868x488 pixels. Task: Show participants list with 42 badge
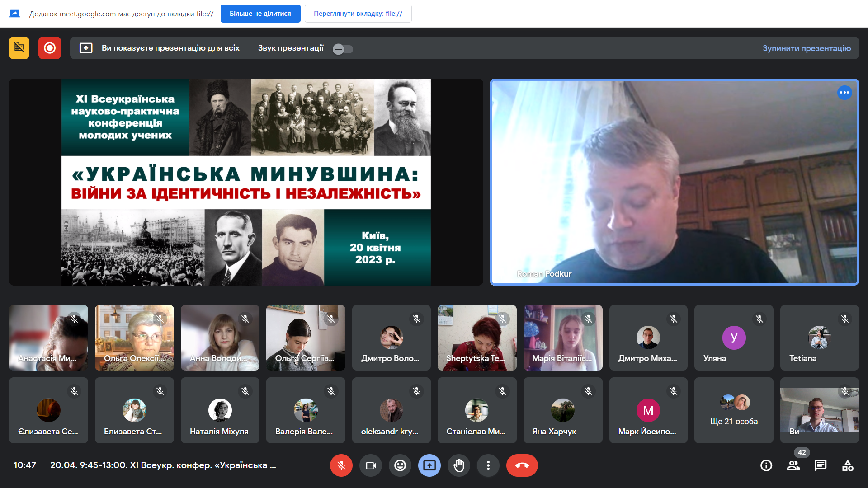pyautogui.click(x=793, y=465)
